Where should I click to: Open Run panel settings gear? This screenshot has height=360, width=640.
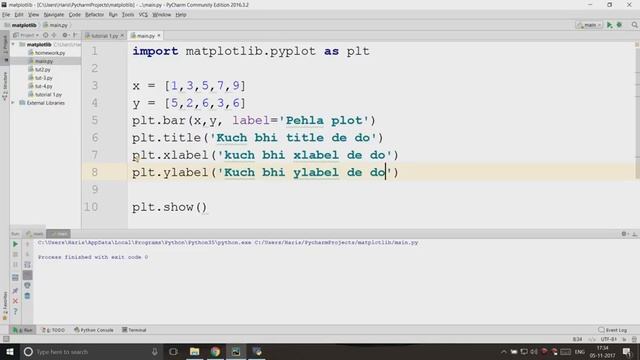click(624, 234)
